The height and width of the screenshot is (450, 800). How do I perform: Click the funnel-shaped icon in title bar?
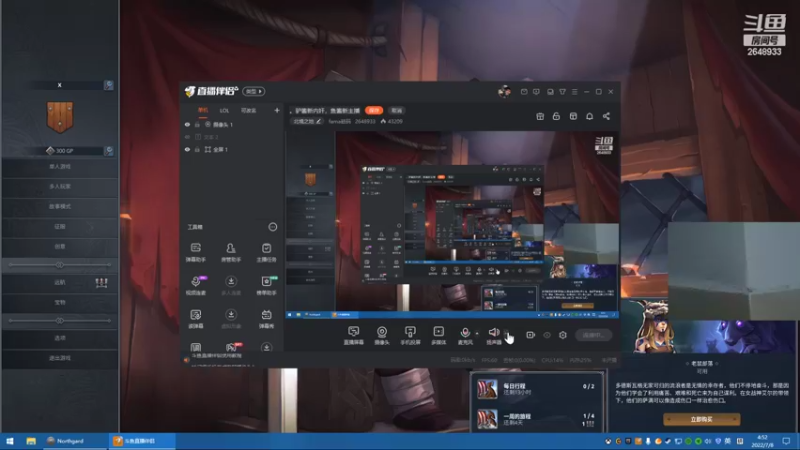coord(562,92)
